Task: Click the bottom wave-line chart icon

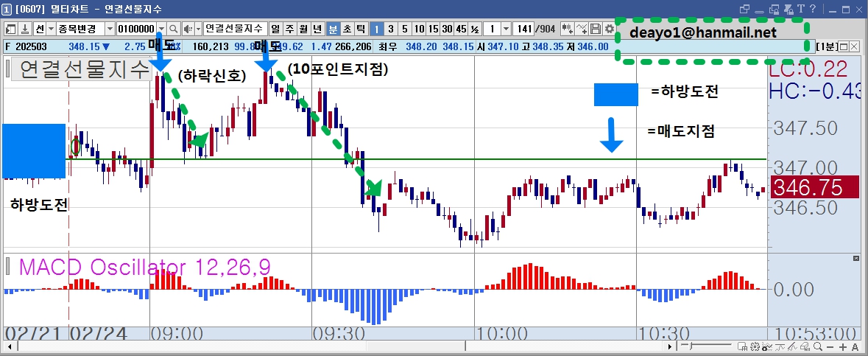Action: (x=780, y=346)
